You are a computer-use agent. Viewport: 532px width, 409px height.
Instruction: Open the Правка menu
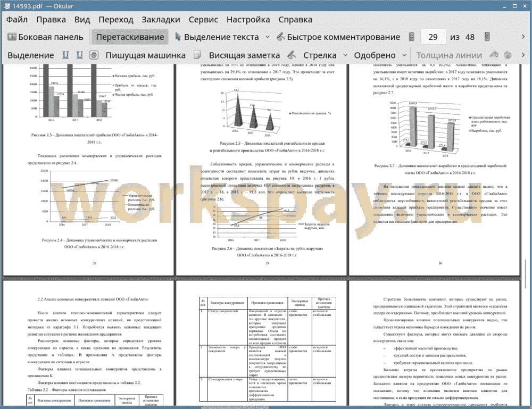[x=51, y=20]
